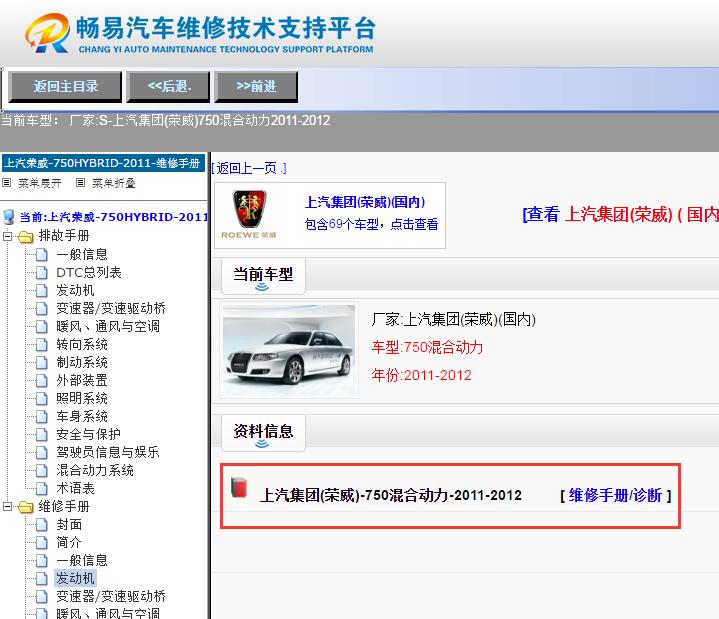The width and height of the screenshot is (719, 619).
Task: Open 一般信息 under 维修手册
Action: [x=82, y=560]
